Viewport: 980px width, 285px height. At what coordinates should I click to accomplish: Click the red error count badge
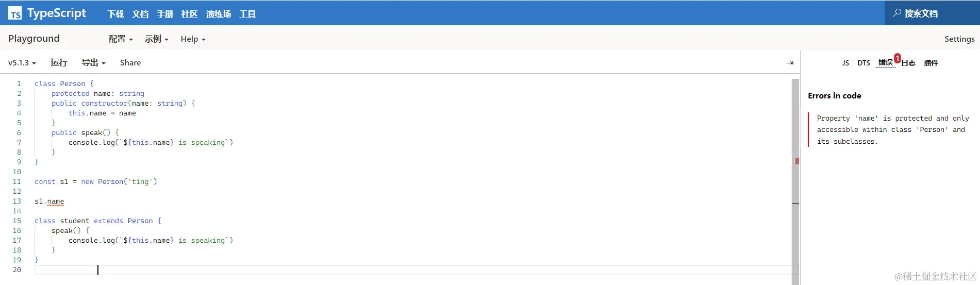[x=898, y=58]
